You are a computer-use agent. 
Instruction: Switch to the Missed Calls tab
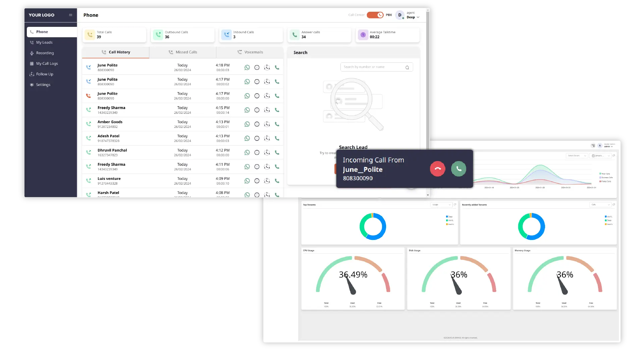point(183,52)
